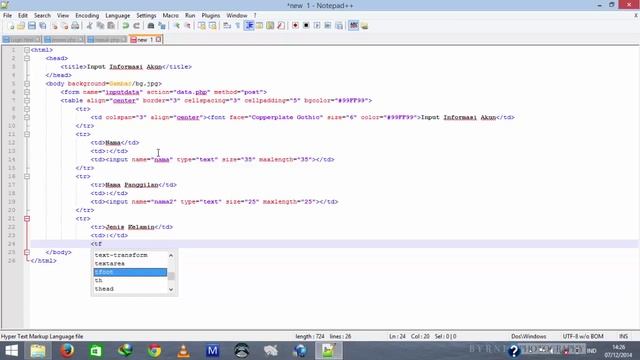Collapse the tr fold on line 11

click(27, 134)
